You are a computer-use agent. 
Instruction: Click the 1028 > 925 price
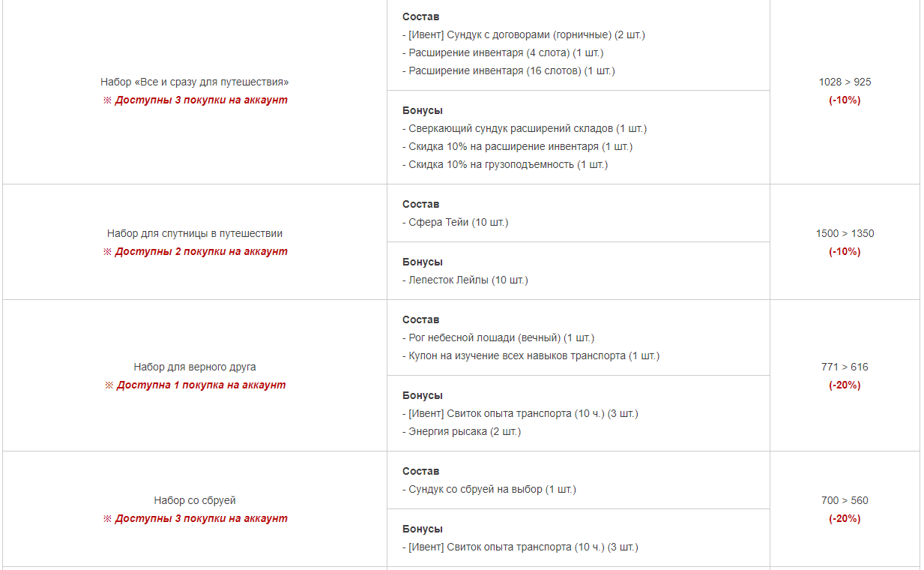coord(845,82)
